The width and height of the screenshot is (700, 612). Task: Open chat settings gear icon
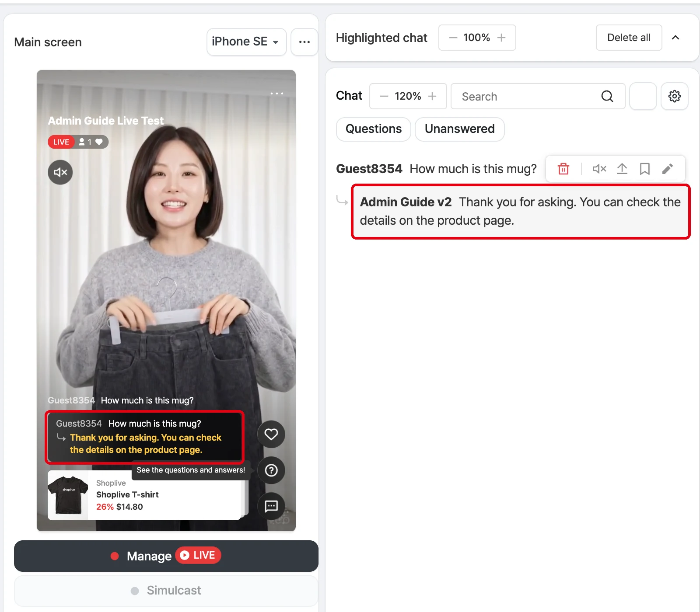(x=675, y=96)
